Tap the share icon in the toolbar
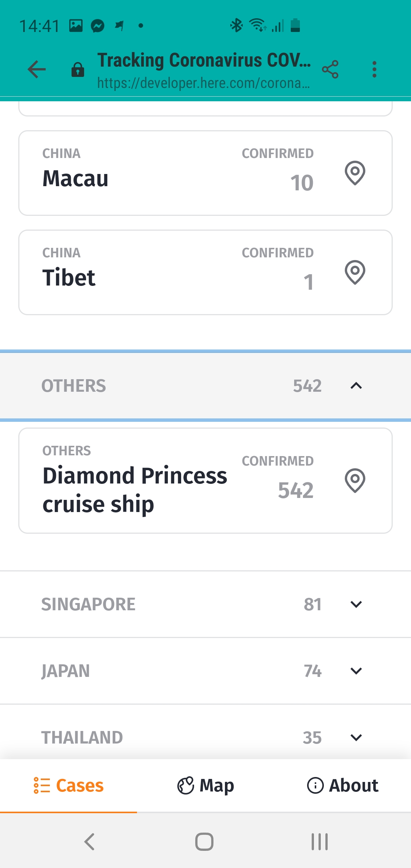This screenshot has height=868, width=411. click(x=330, y=70)
